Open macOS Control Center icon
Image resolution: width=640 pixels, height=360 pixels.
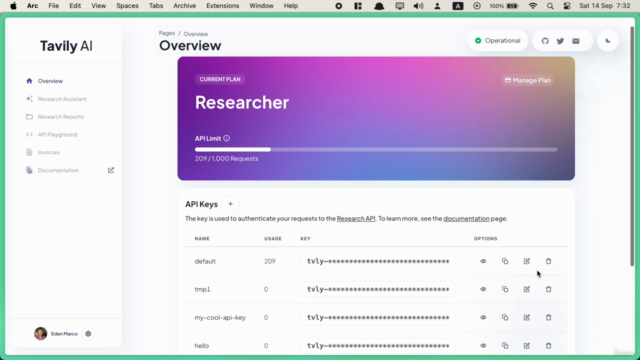coord(567,6)
